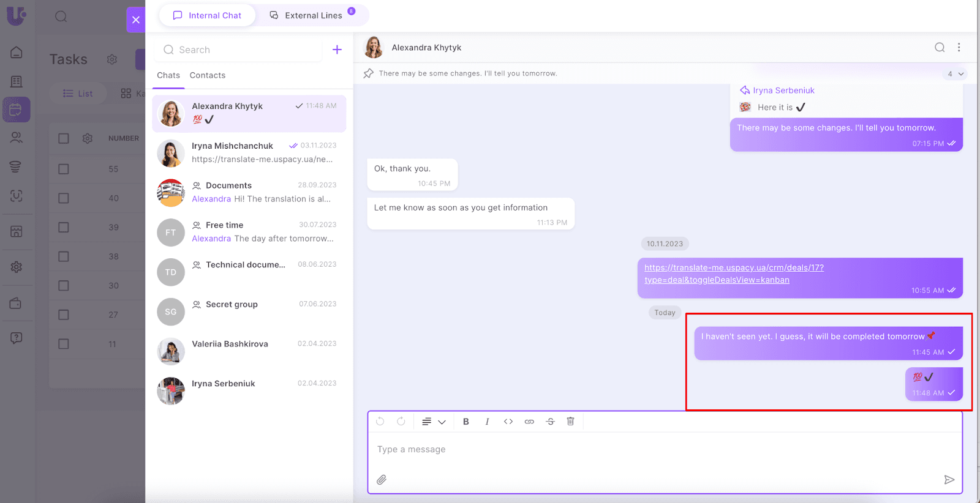Apply italic formatting in message editor
Viewport: 980px width, 503px height.
(x=487, y=422)
